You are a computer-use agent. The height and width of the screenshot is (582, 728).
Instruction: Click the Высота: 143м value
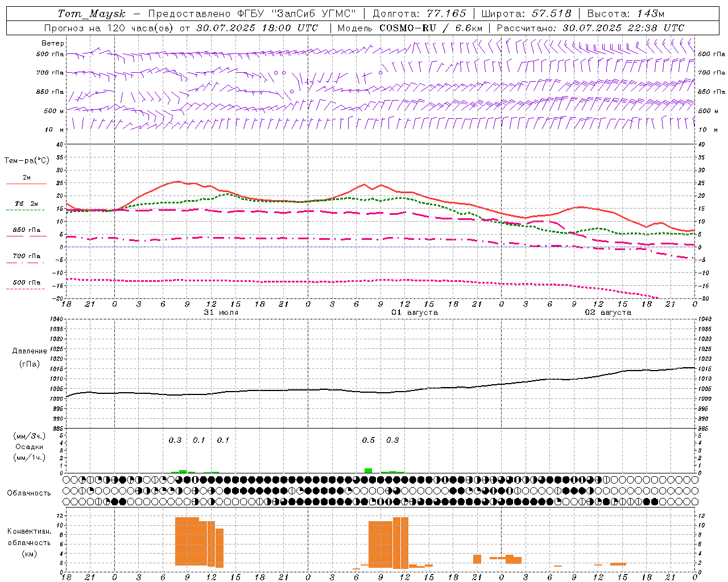626,14
